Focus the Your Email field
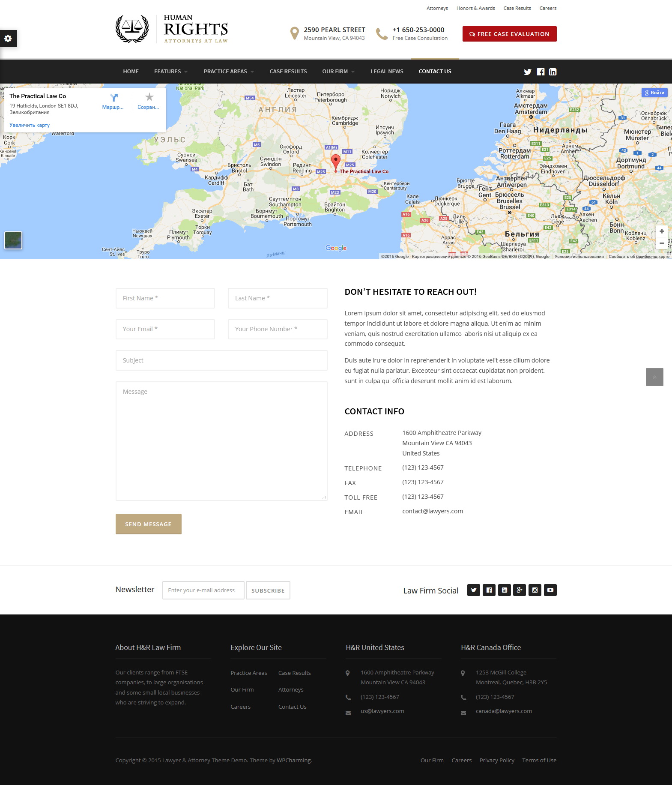Screen dimensions: 672x785 (x=165, y=329)
